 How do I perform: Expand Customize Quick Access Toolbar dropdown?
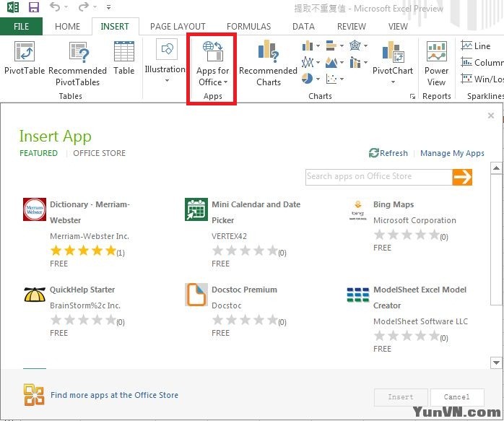108,6
